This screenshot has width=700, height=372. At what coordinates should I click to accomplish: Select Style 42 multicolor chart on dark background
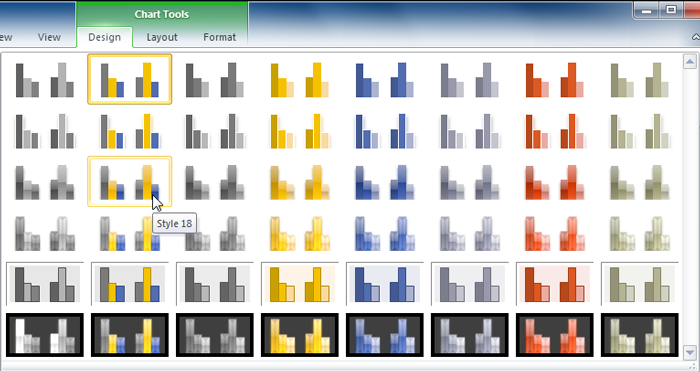[x=129, y=335]
